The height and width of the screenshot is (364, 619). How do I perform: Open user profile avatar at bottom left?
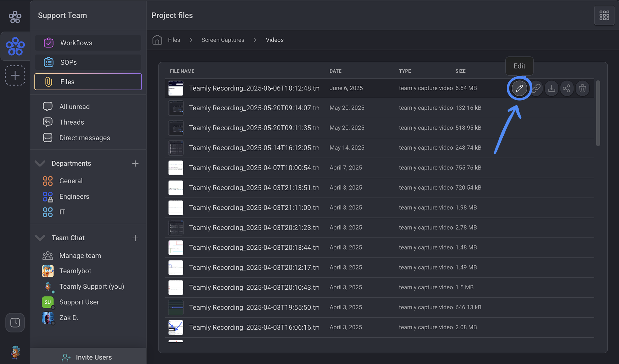tap(15, 352)
